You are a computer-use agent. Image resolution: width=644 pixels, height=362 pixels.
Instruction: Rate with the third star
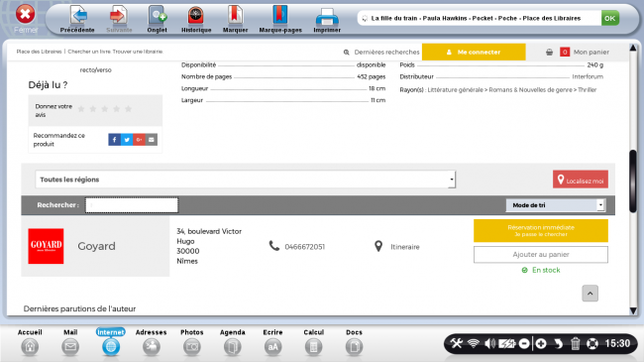[105, 109]
